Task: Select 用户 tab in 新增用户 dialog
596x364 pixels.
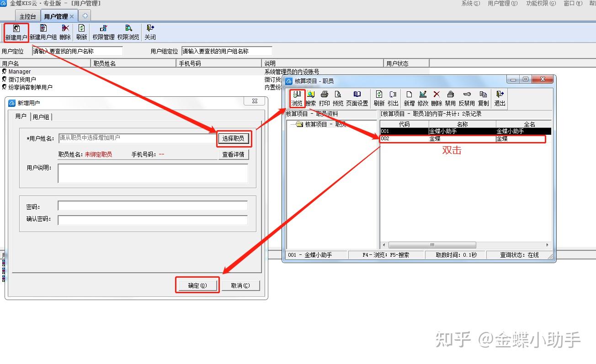Action: [21, 116]
